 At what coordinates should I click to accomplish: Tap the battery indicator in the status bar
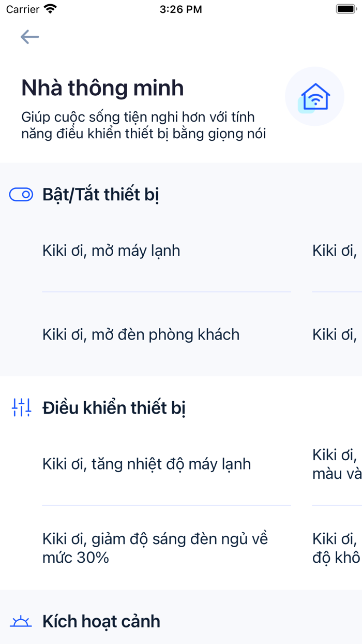tap(344, 8)
